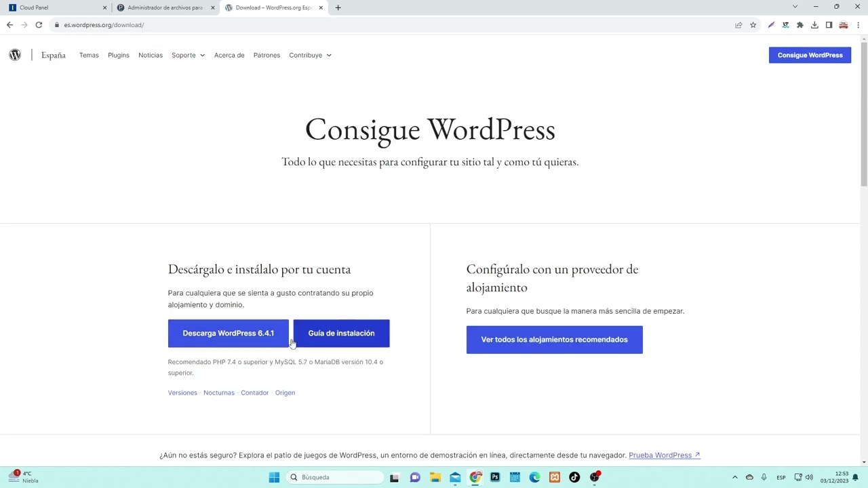Open the weather widget showing Niebla
Viewport: 868px width, 488px height.
click(23, 477)
